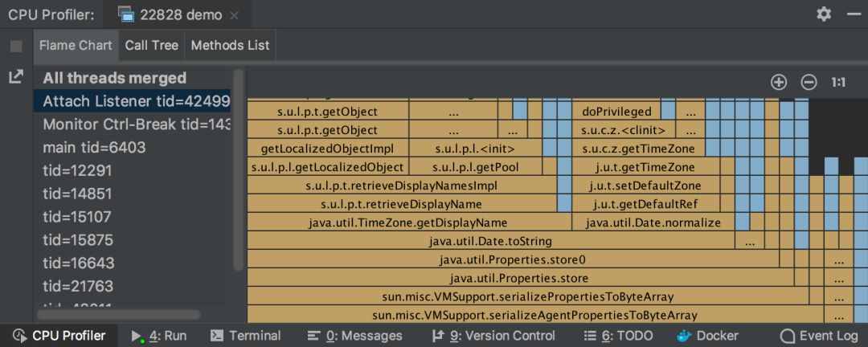Switch to the Methods List tab
The height and width of the screenshot is (347, 868).
click(230, 45)
